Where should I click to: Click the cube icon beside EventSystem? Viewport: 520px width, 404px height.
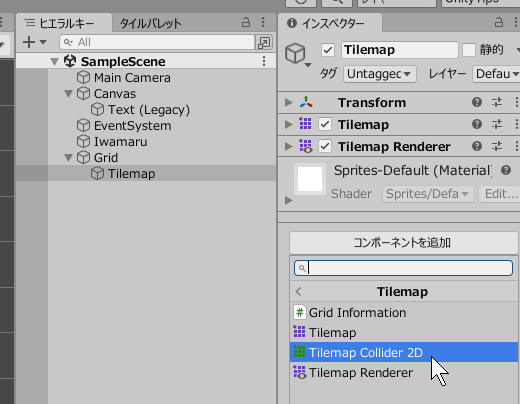tap(83, 126)
